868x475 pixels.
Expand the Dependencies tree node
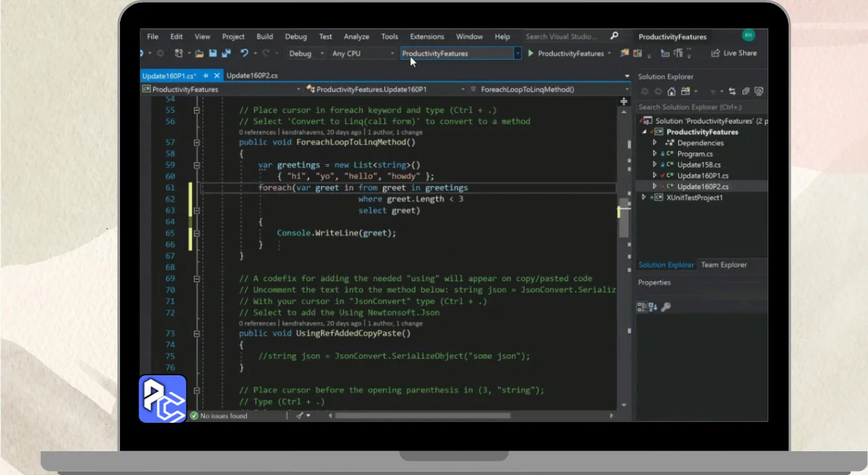point(654,143)
